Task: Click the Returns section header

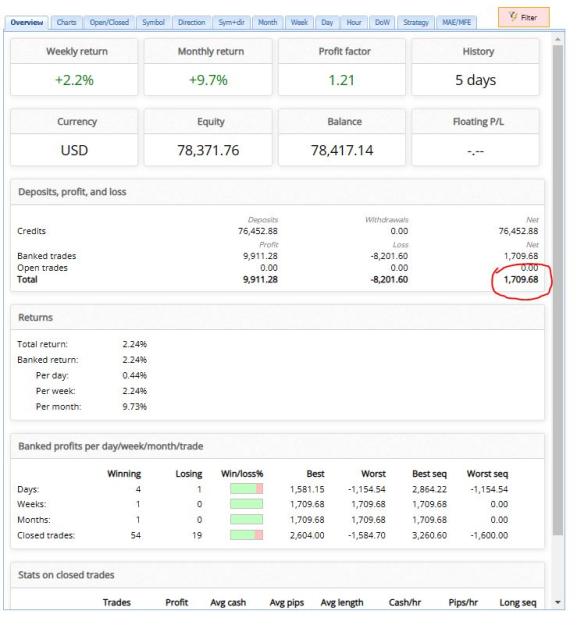Action: tap(277, 318)
